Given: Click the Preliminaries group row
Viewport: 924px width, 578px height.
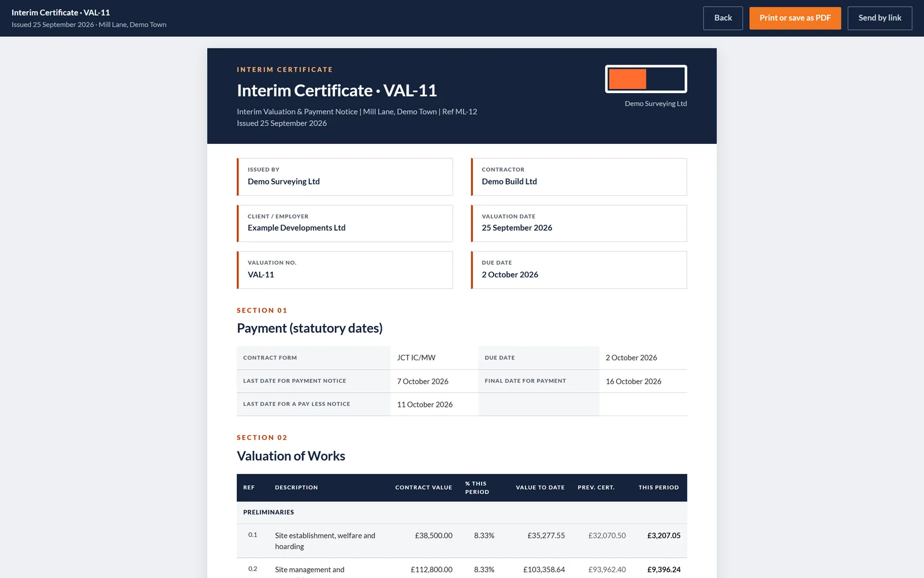Looking at the screenshot, I should 461,513.
